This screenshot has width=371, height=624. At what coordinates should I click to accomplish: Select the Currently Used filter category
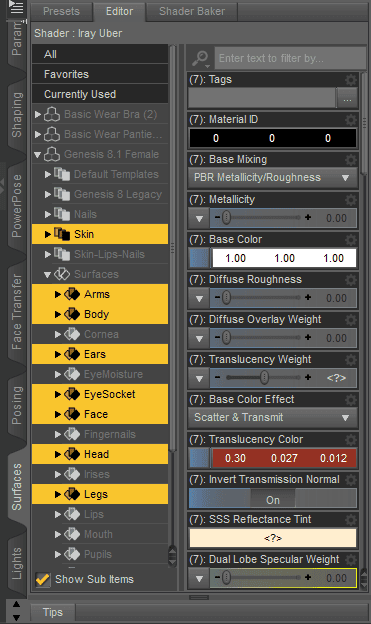pos(100,94)
